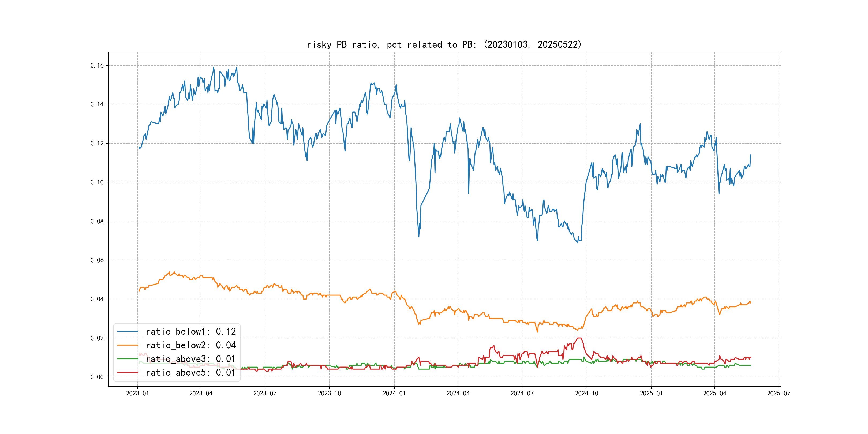Click the 0.10 y-axis tick label
The image size is (868, 434).
pyautogui.click(x=97, y=182)
